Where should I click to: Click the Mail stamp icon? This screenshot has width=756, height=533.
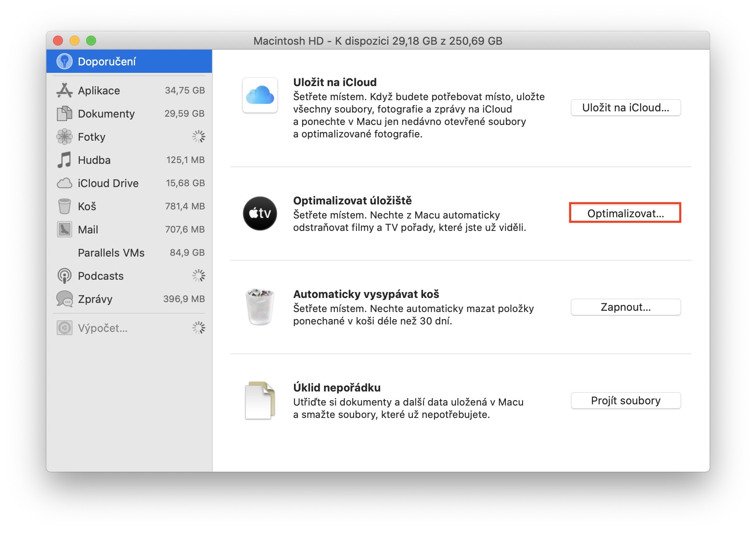(64, 229)
